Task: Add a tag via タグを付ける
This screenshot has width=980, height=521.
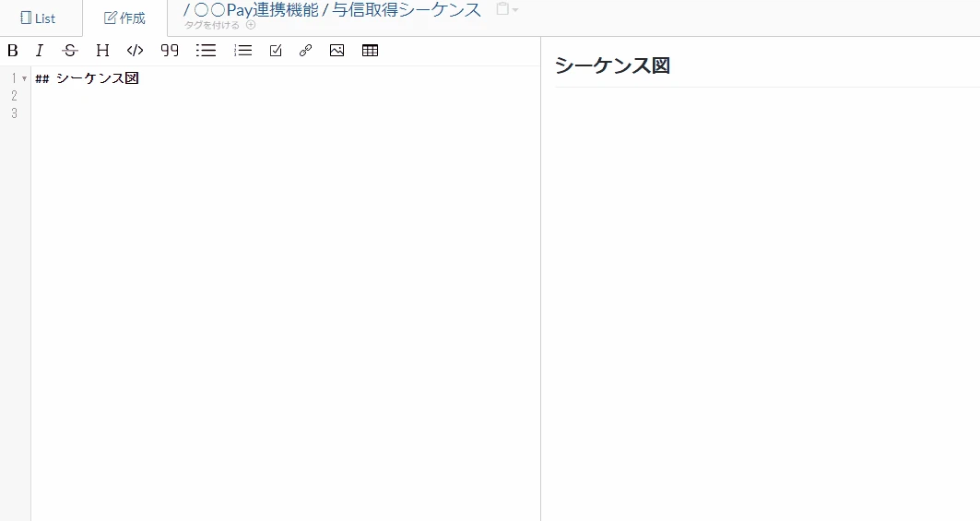Action: (x=212, y=25)
